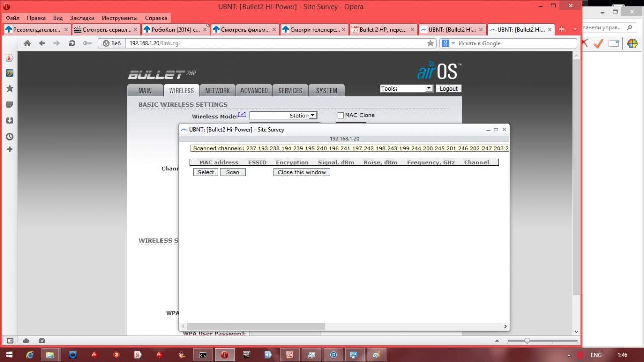
Task: Switch to the Bullet 2 HP browser tab
Action: click(x=383, y=29)
